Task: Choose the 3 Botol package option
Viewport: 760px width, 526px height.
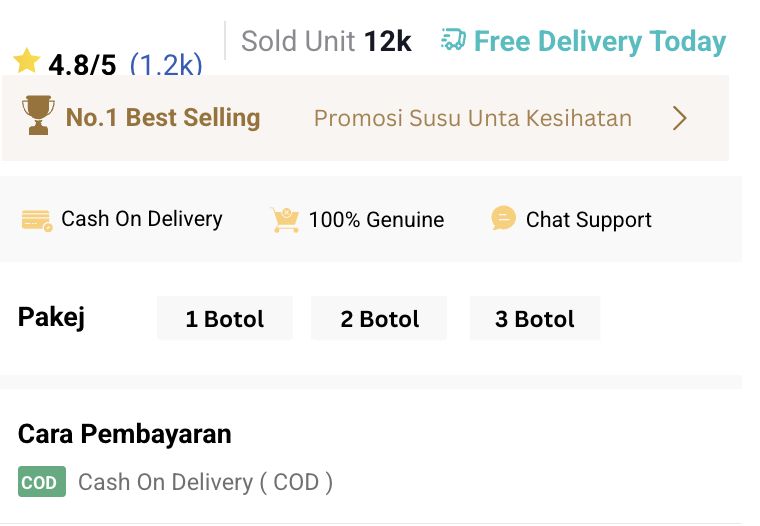Action: tap(535, 319)
